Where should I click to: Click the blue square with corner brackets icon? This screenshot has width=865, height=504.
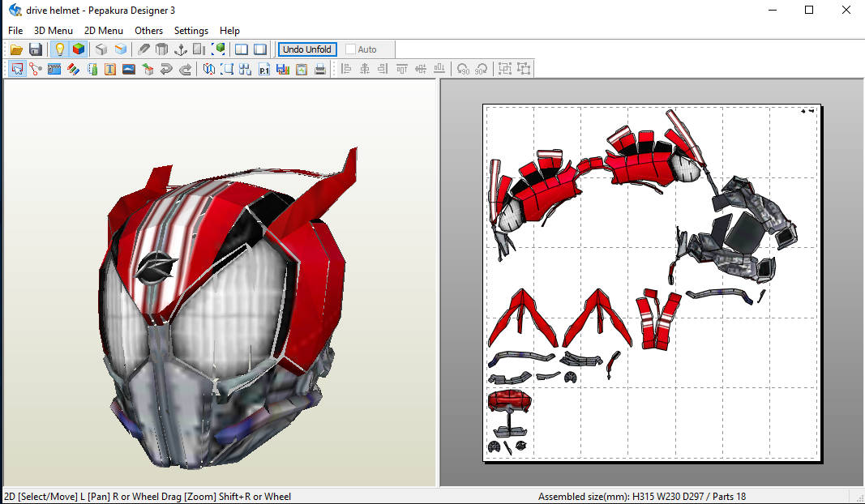(x=227, y=69)
